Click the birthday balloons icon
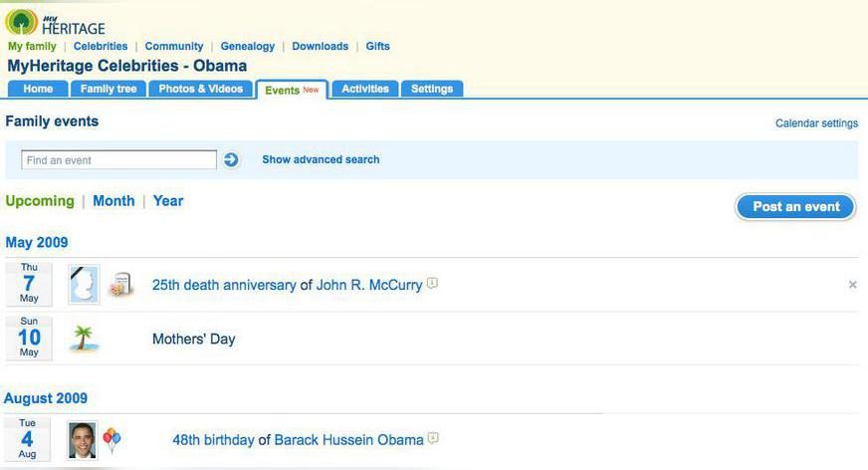The width and height of the screenshot is (868, 470). coord(111,440)
